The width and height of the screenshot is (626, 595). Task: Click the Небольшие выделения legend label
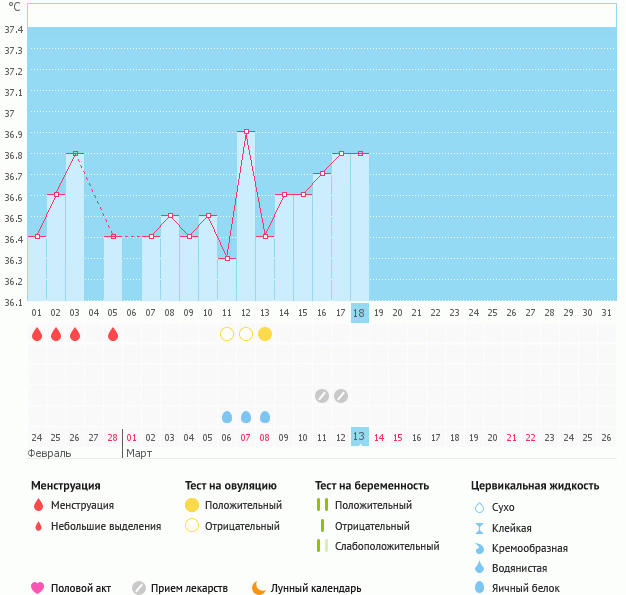point(106,526)
